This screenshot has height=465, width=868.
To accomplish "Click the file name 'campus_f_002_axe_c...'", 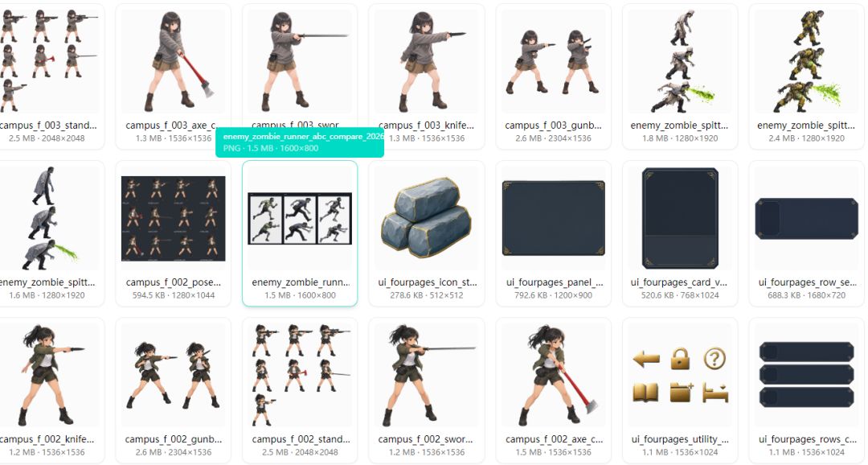I will [x=554, y=439].
